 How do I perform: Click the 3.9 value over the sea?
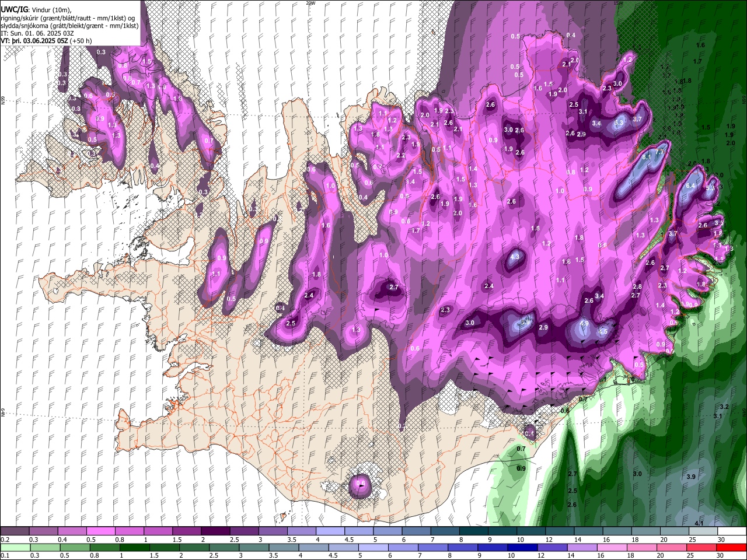[691, 477]
